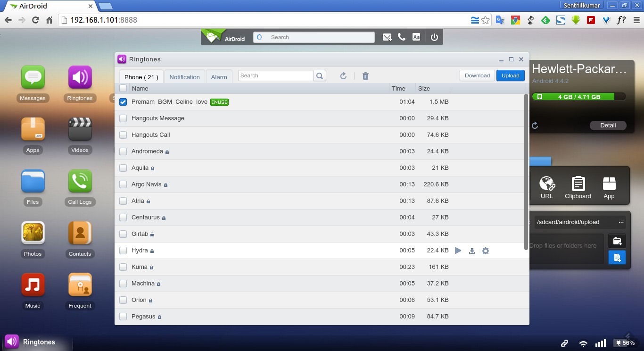Viewport: 644px width, 351px height.
Task: Toggle the select-all checkbox in header
Action: [x=123, y=88]
